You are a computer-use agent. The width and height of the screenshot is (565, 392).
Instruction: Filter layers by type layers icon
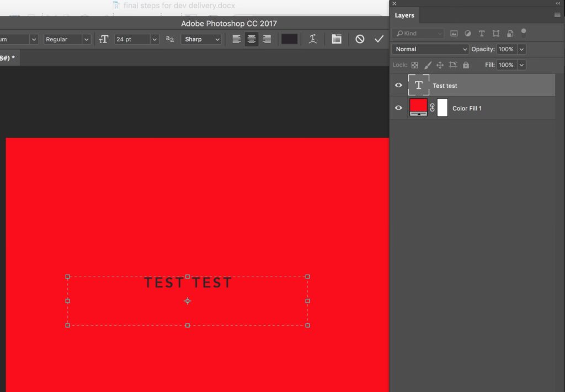(482, 34)
